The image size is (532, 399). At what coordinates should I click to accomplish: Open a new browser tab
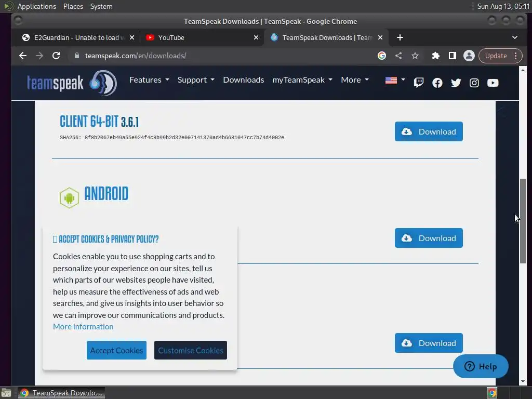(x=400, y=37)
